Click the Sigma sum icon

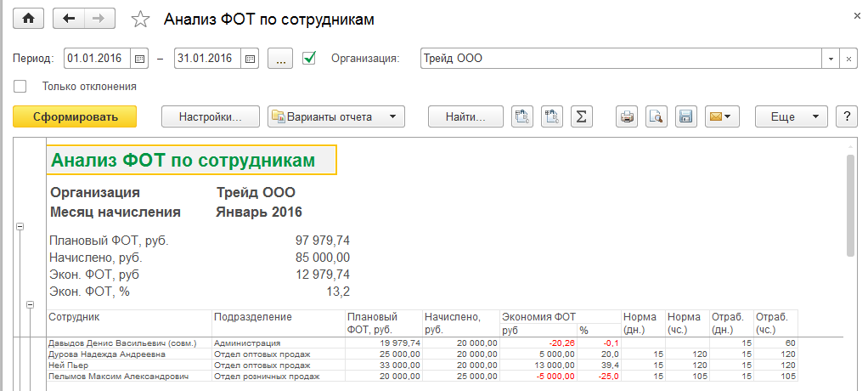581,116
